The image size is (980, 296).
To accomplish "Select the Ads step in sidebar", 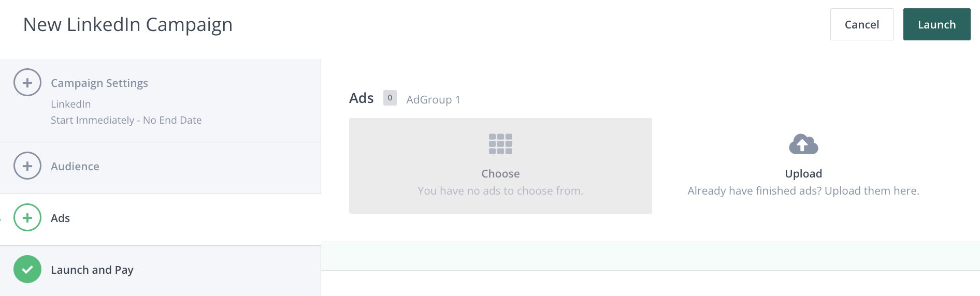I will point(61,218).
